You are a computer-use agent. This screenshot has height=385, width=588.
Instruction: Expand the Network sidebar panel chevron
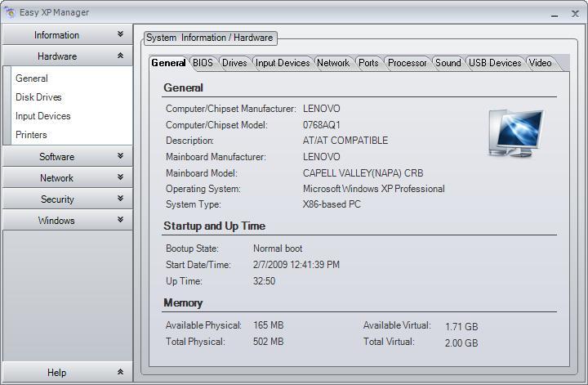(x=120, y=177)
